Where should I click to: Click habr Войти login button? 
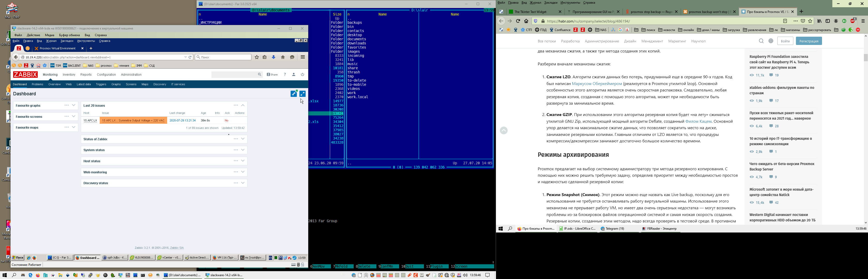pos(785,41)
